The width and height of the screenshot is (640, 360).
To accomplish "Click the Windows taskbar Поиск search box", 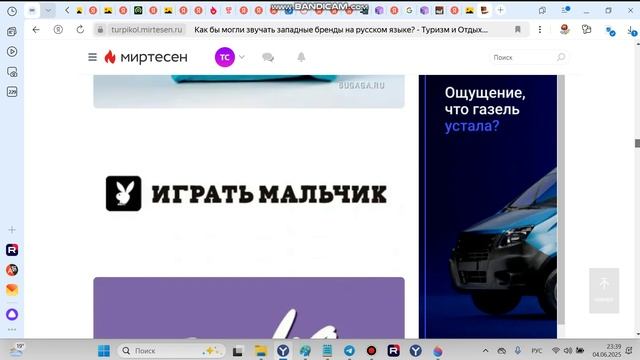I will (171, 351).
